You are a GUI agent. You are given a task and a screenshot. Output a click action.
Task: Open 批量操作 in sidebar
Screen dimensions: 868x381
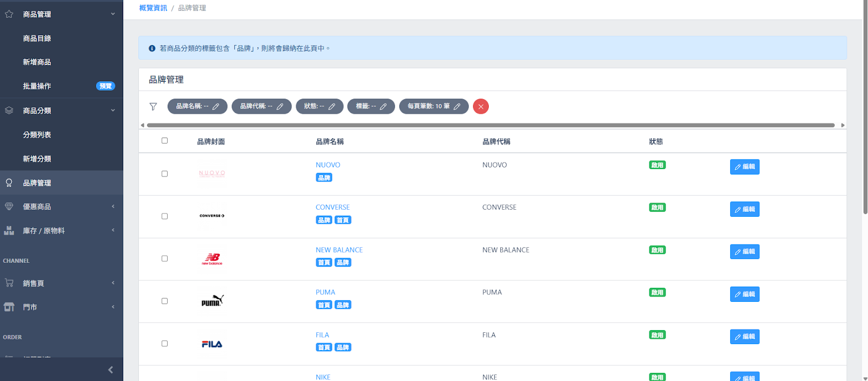[37, 86]
